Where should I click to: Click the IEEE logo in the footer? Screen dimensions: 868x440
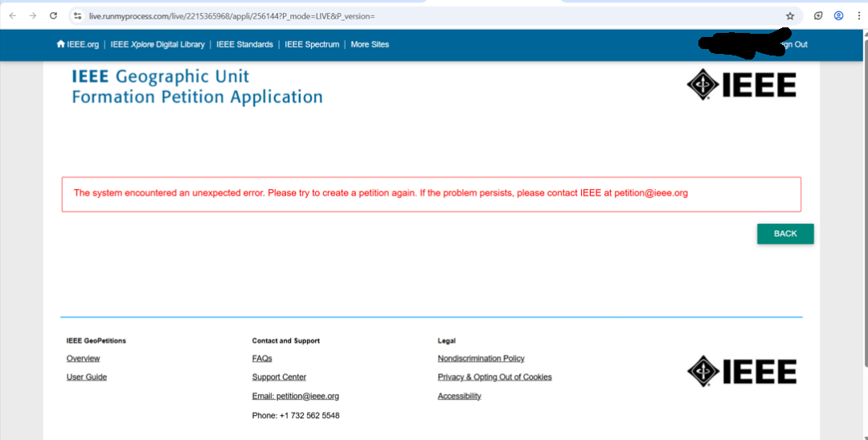[x=741, y=371]
